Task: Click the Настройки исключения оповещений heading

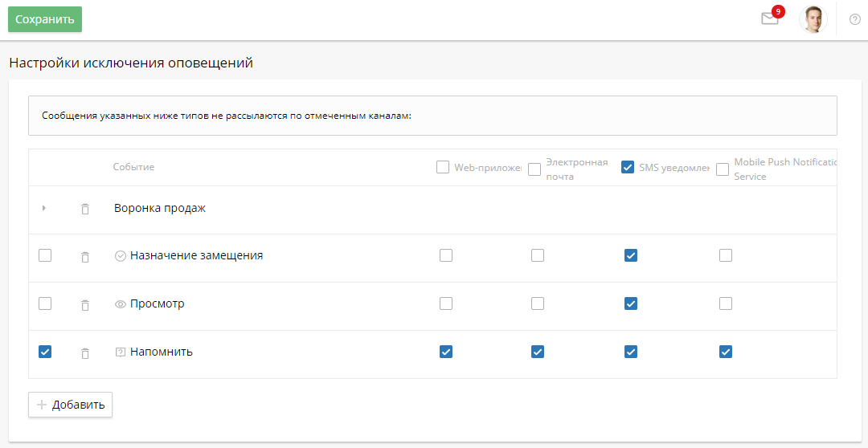Action: pyautogui.click(x=131, y=63)
